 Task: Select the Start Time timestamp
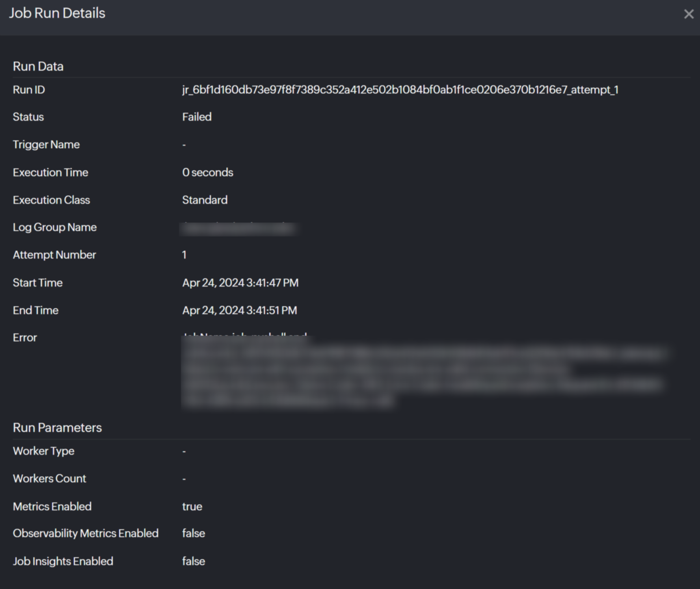pos(240,283)
